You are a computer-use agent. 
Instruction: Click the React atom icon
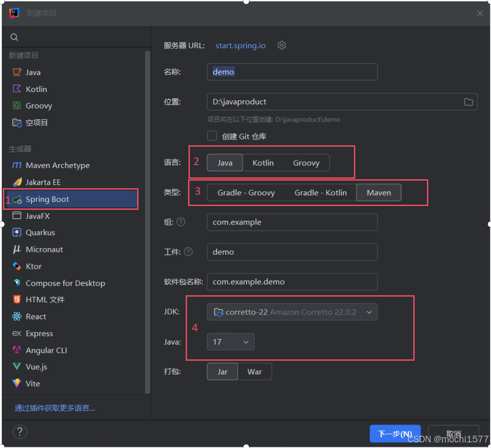point(17,316)
